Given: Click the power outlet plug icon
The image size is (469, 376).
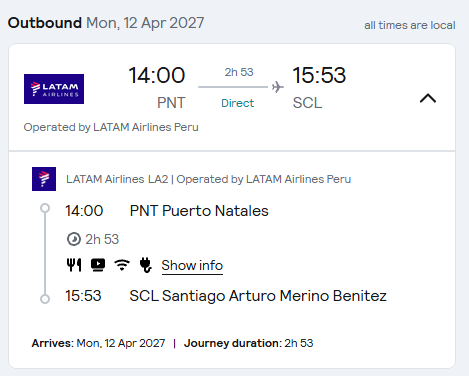Looking at the screenshot, I should (x=146, y=265).
